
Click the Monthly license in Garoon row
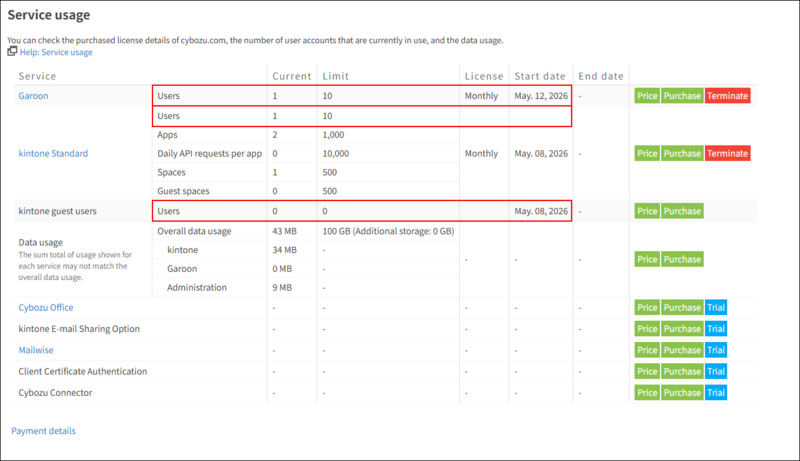click(481, 96)
